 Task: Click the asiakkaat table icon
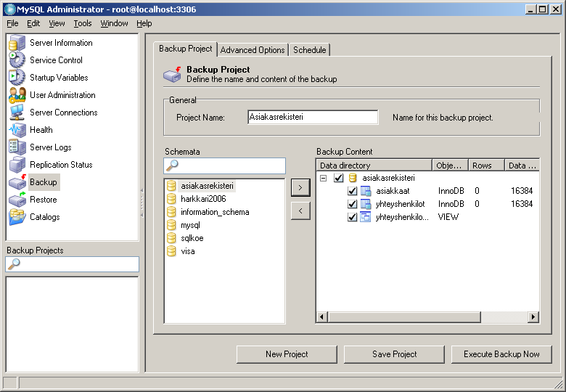pyautogui.click(x=366, y=191)
